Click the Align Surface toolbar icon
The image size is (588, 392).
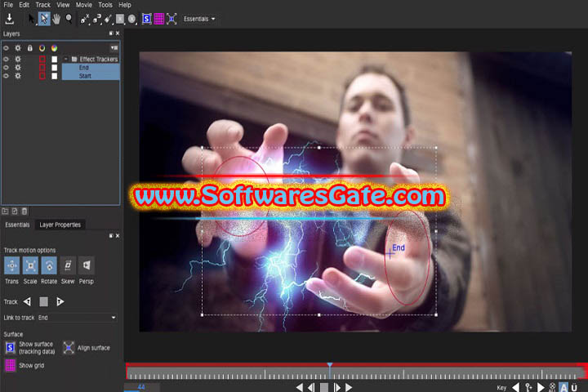click(171, 19)
